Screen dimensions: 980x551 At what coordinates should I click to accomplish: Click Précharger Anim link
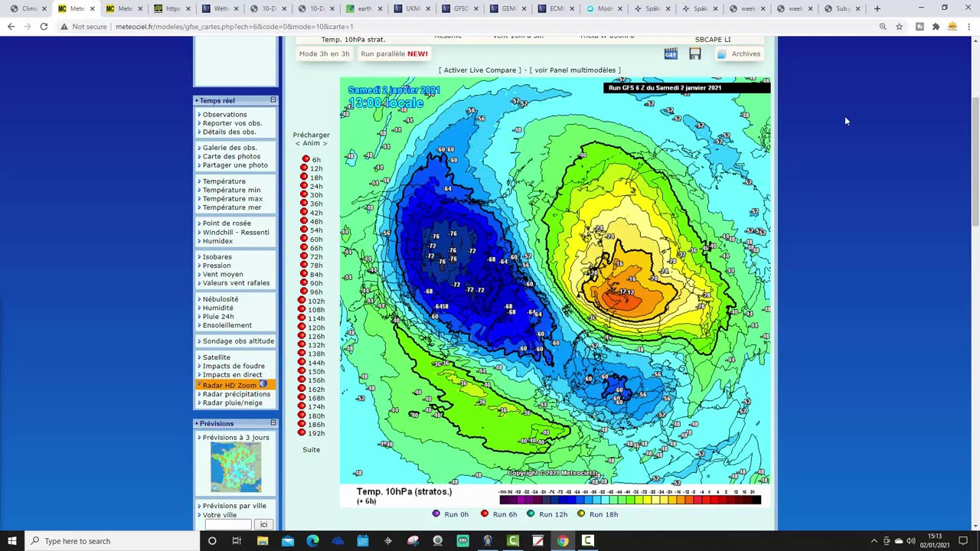(311, 139)
